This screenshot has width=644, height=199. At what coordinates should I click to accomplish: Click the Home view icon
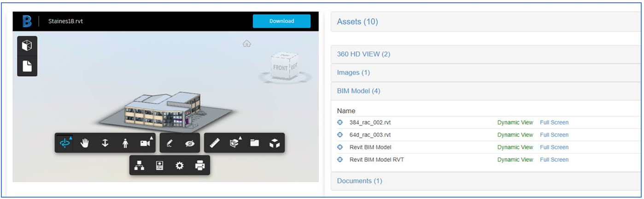click(x=247, y=44)
